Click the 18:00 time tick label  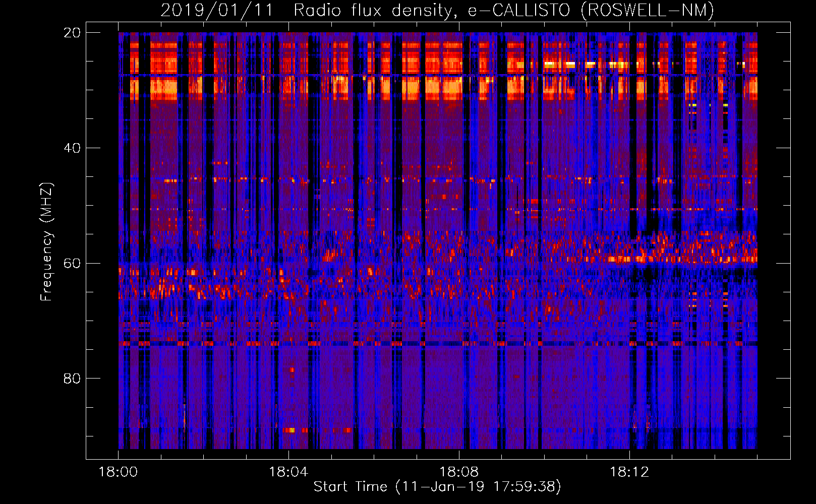click(118, 472)
